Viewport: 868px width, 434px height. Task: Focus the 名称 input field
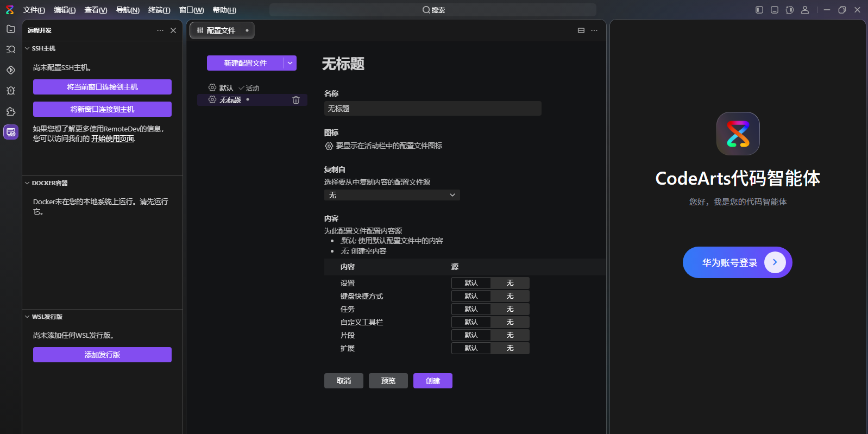(x=433, y=109)
